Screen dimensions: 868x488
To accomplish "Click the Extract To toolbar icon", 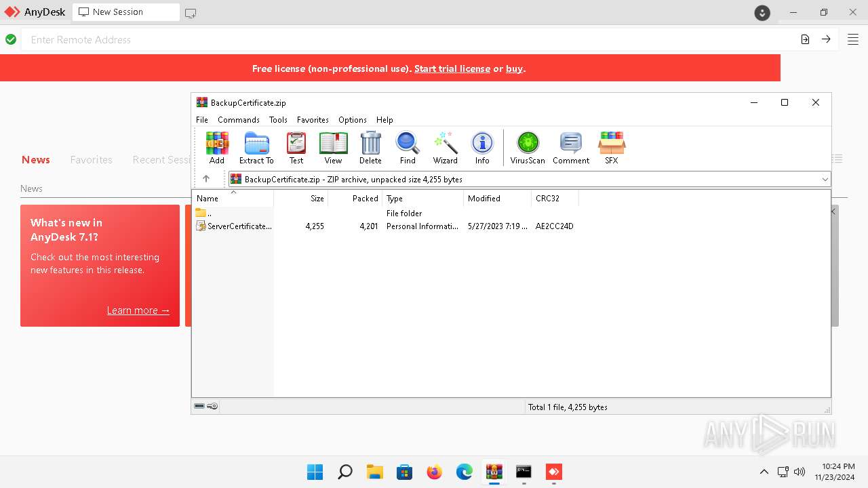I will click(x=256, y=148).
